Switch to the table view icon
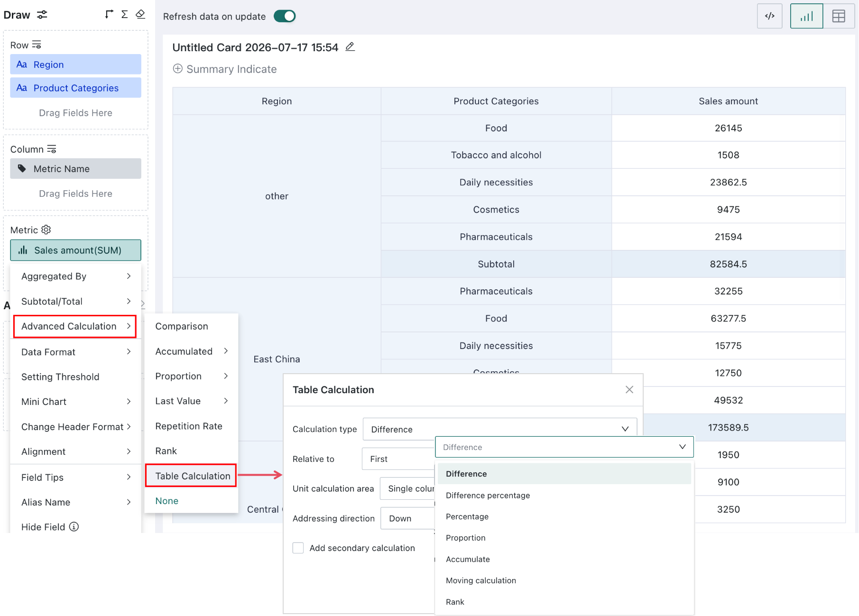This screenshot has width=859, height=616. pos(839,16)
